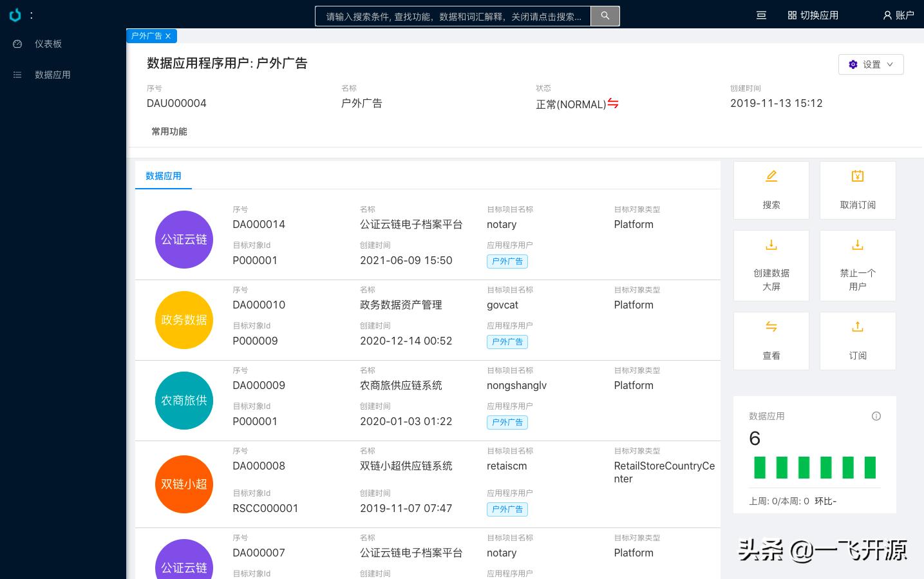This screenshot has width=924, height=579.
Task: Open the 切换应用 app switcher icon
Action: 813,15
